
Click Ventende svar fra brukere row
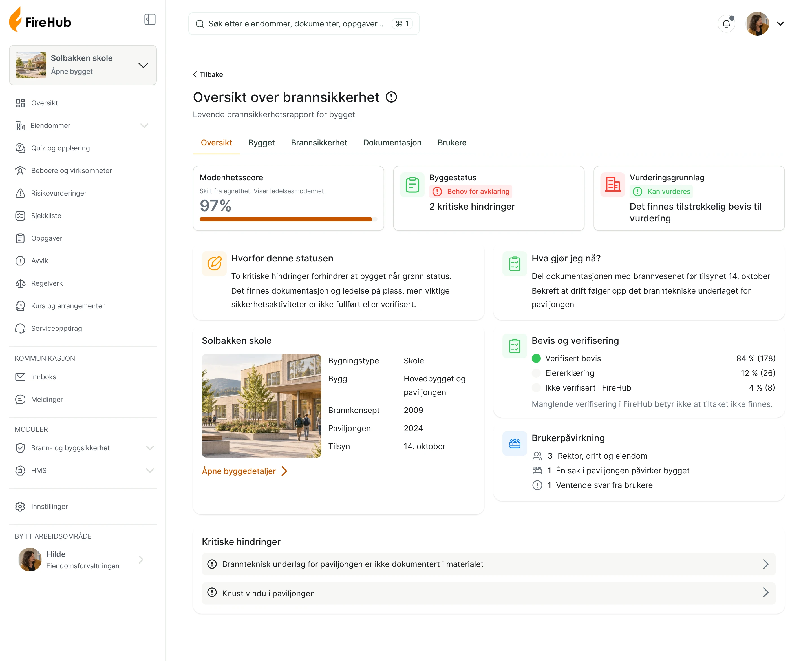pyautogui.click(x=593, y=485)
